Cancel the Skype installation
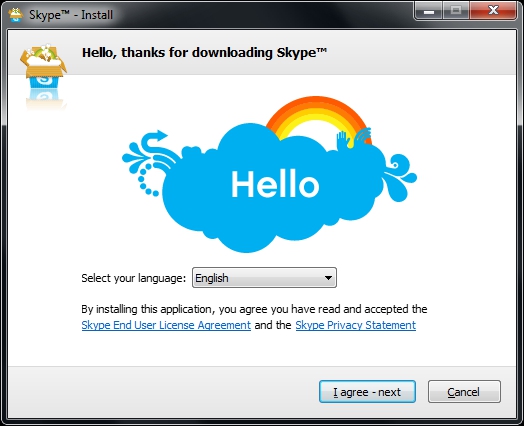Screen dimensions: 524x426 (464, 392)
